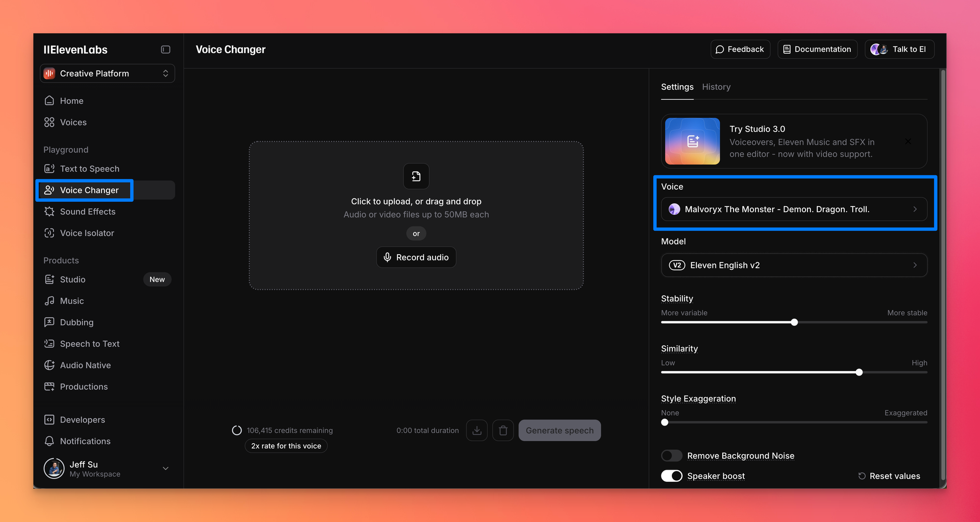Click the Similarity slider handle
Image resolution: width=980 pixels, height=522 pixels.
coord(859,372)
